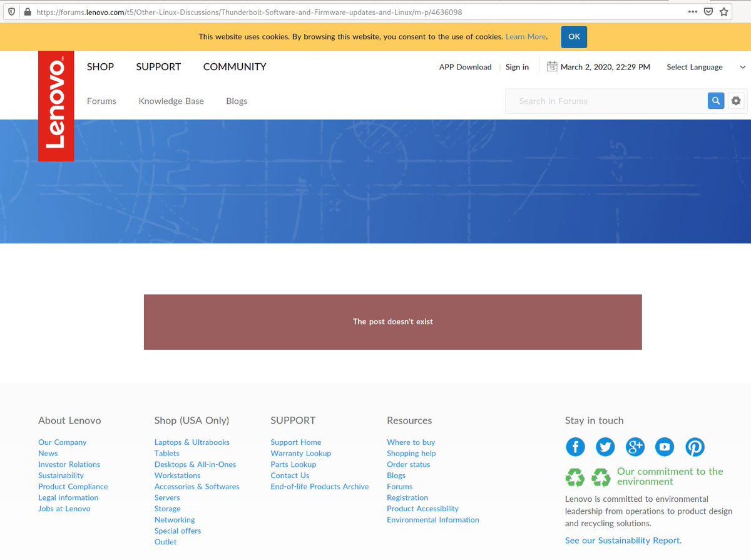Open Jobs at Lenovo link
This screenshot has height=560, width=751.
point(64,509)
